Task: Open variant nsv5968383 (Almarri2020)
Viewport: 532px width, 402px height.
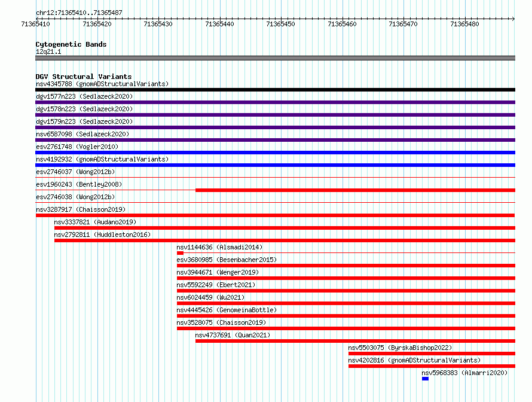Action: coord(464,373)
